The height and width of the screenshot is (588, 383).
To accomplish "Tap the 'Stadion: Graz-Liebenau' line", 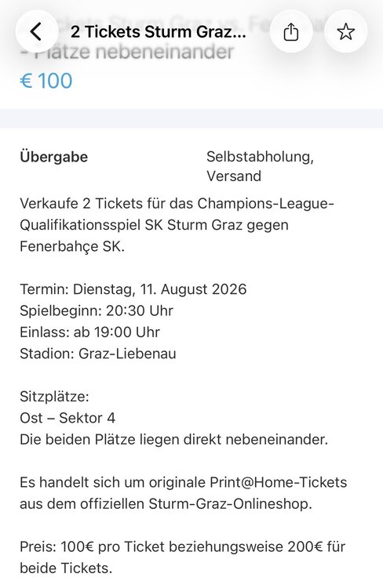I will point(98,354).
